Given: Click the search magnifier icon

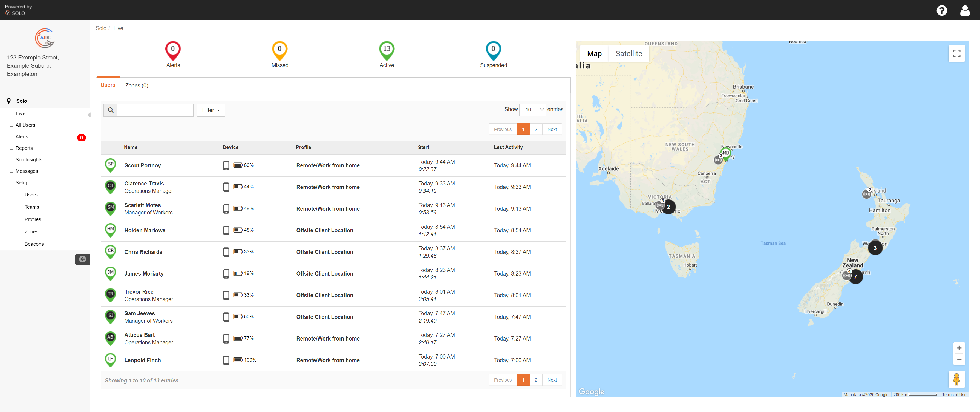Looking at the screenshot, I should pyautogui.click(x=110, y=110).
